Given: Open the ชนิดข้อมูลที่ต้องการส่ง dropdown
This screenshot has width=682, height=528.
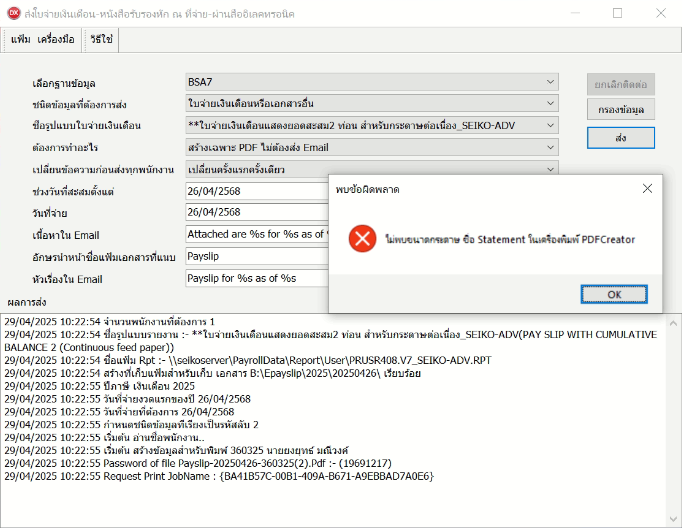Looking at the screenshot, I should (x=371, y=103).
